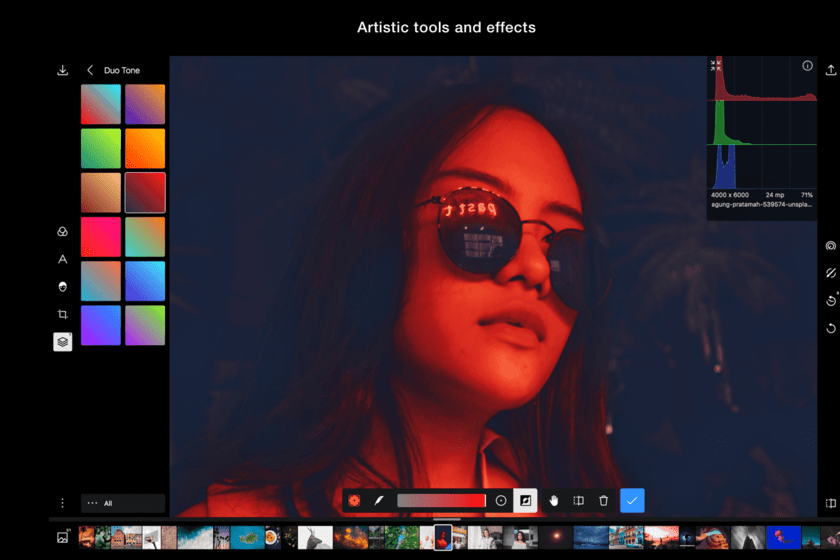Collapse the histogram panel with arrows icon
Viewport: 840px width, 560px height.
click(x=716, y=66)
